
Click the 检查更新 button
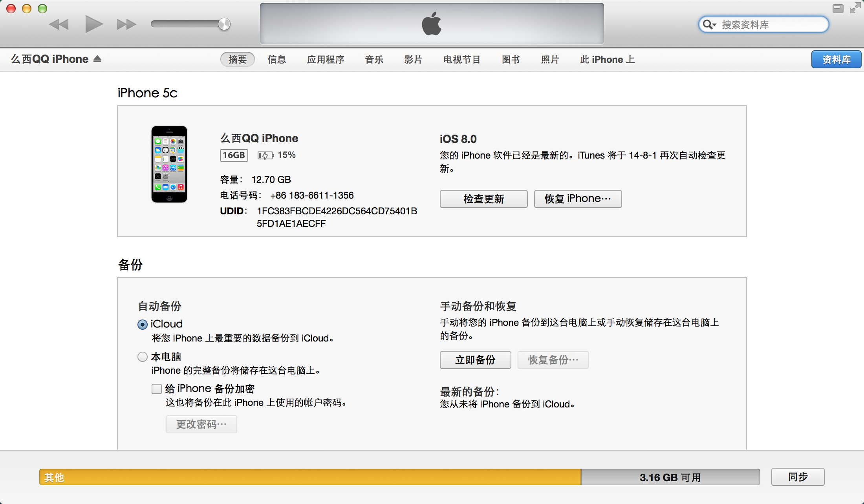[483, 199]
